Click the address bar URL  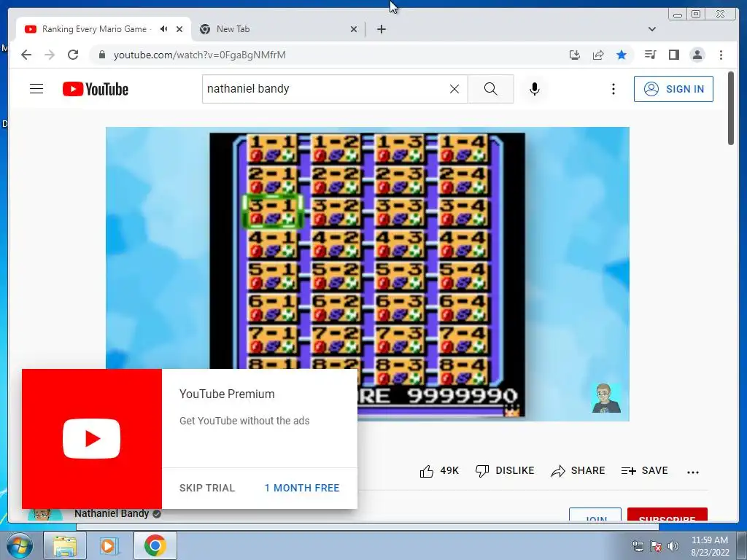coord(200,55)
